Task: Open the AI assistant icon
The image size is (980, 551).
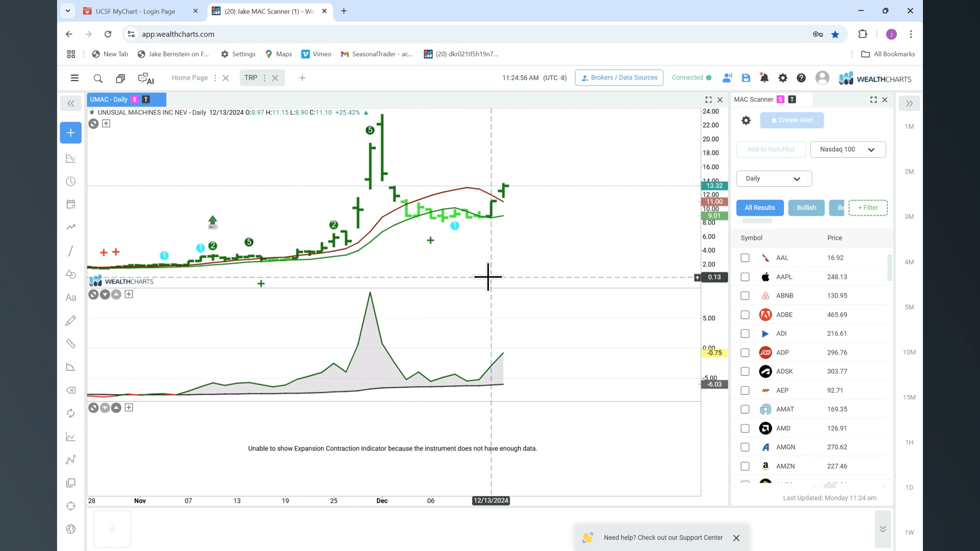Action: pyautogui.click(x=146, y=78)
